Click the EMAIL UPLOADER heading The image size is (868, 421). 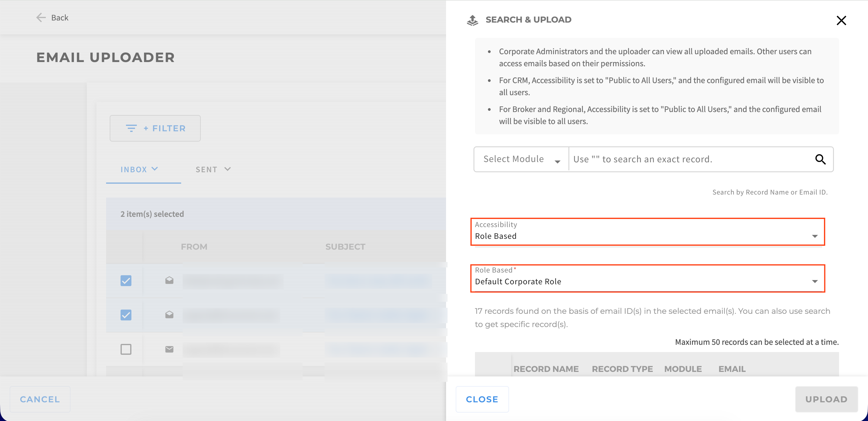click(105, 57)
